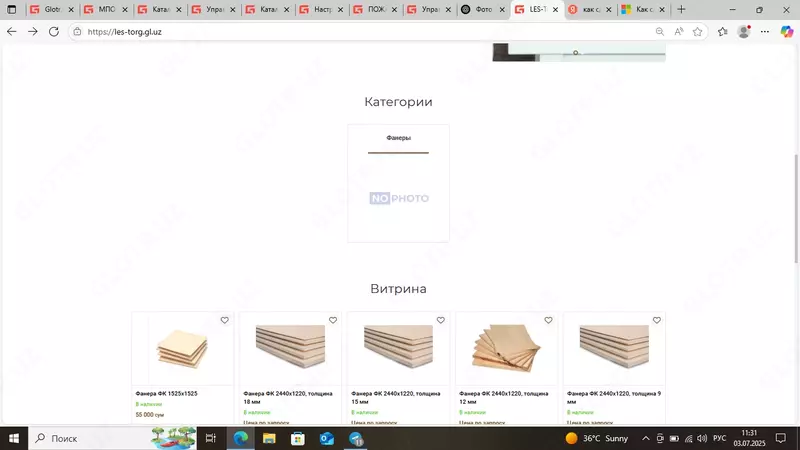Image resolution: width=800 pixels, height=450 pixels.
Task: Open the tab actions menu icon
Action: tap(11, 9)
